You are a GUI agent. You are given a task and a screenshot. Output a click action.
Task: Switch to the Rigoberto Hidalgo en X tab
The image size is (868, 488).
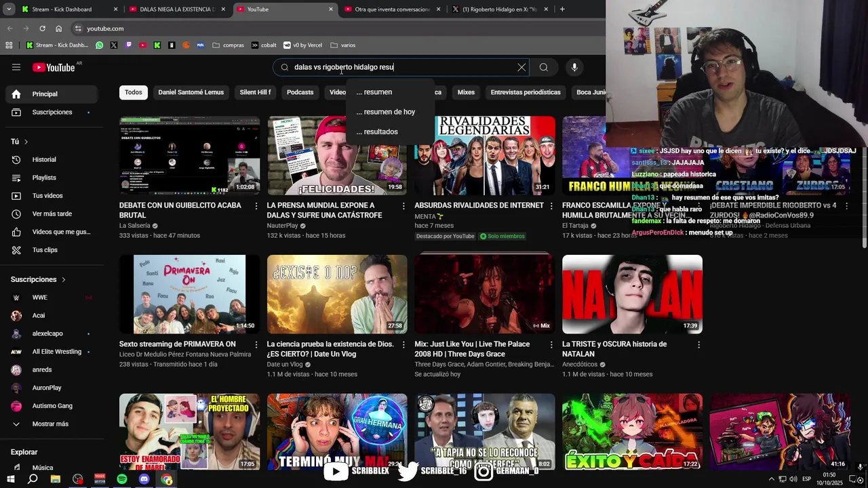tap(499, 9)
